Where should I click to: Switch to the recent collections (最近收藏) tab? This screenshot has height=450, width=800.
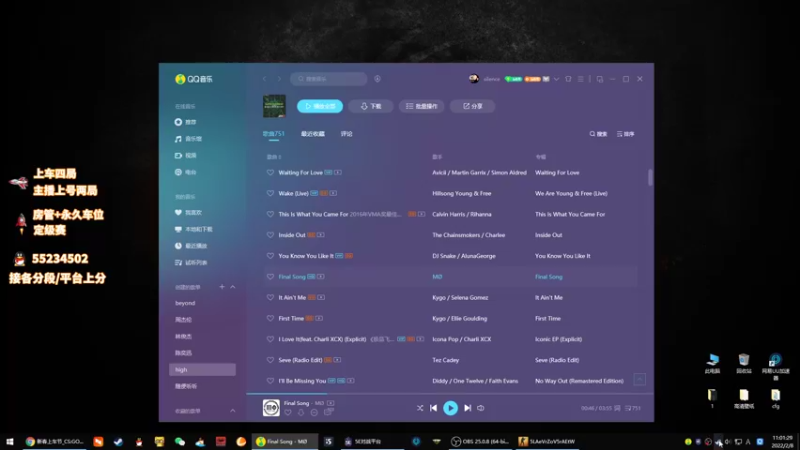(312, 134)
